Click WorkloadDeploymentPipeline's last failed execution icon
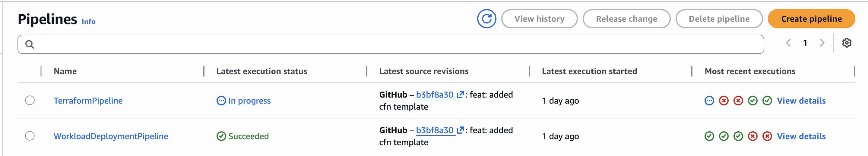 [767, 136]
